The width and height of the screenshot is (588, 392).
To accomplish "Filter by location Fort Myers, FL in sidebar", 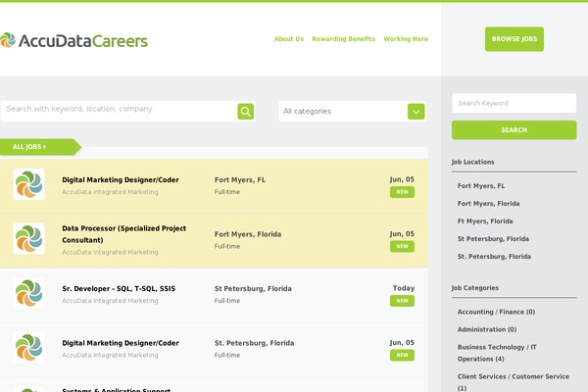I will pyautogui.click(x=481, y=185).
